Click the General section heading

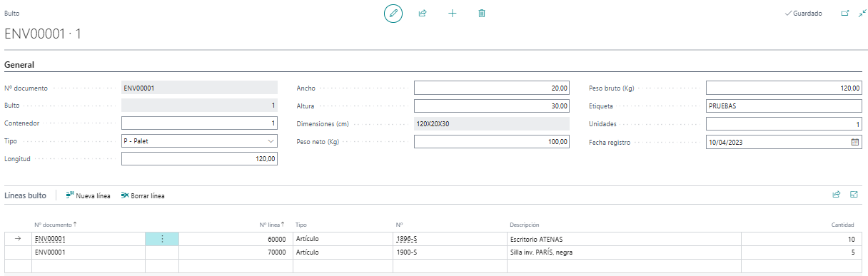pyautogui.click(x=20, y=65)
